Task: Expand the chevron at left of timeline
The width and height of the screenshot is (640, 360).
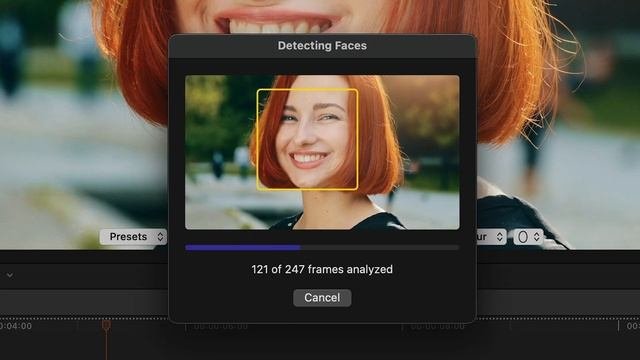Action: pos(9,276)
